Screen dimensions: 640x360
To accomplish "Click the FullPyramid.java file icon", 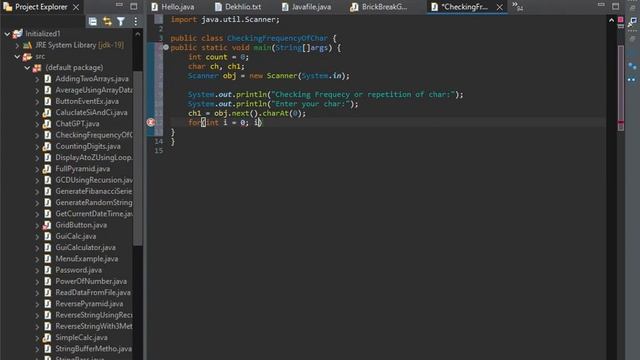I will click(47, 169).
